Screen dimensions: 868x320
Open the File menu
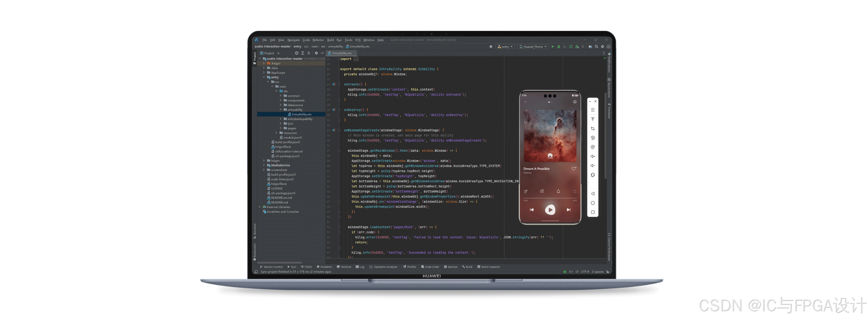[264, 40]
